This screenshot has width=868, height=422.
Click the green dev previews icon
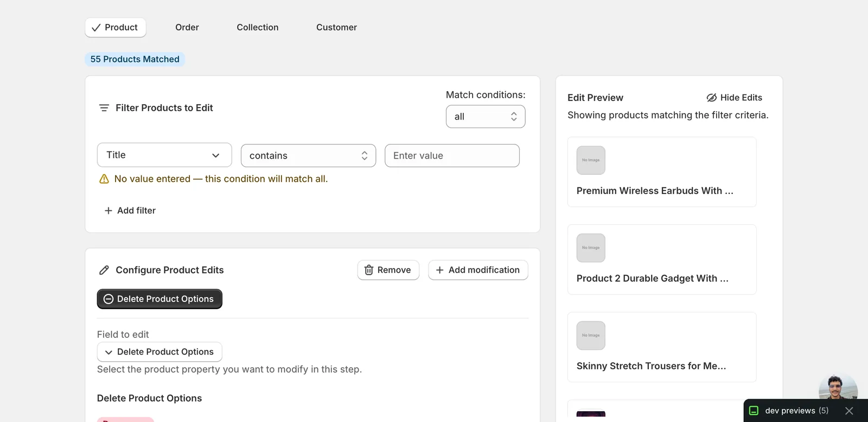click(x=754, y=411)
